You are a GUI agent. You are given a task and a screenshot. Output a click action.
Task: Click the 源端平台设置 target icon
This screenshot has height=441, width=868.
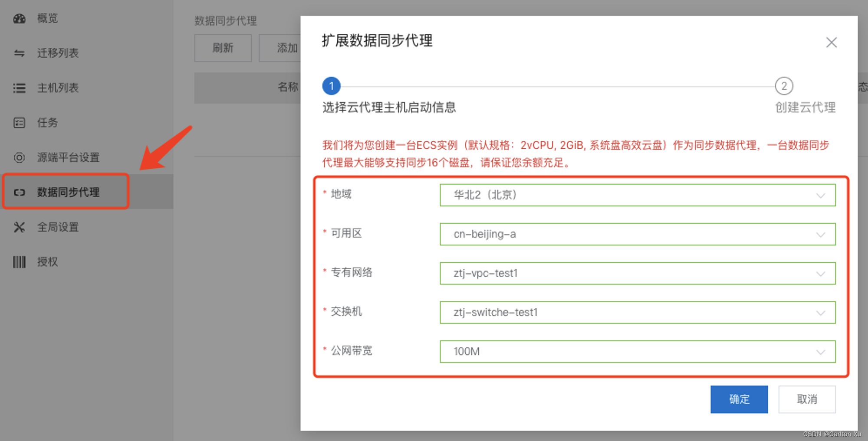click(x=19, y=157)
